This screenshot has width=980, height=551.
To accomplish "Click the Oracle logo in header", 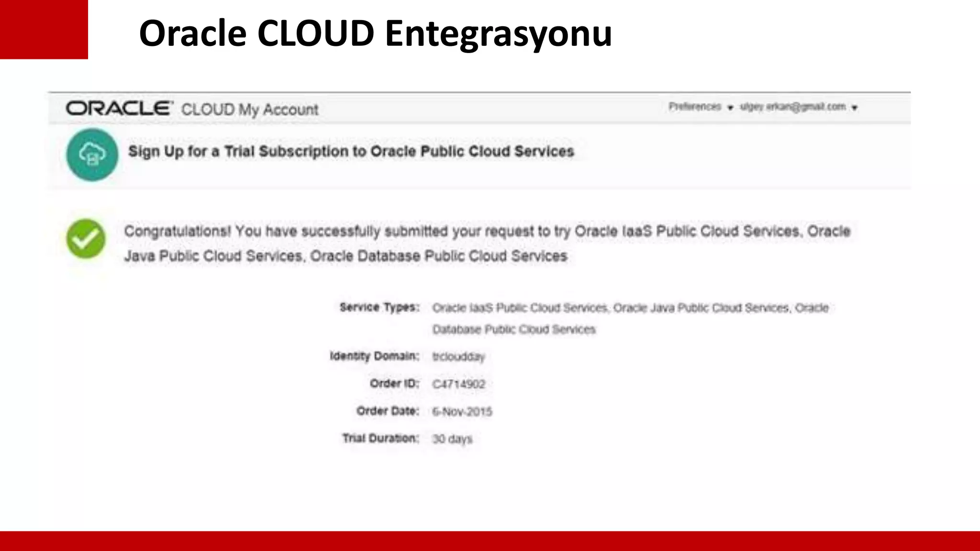I will [119, 109].
